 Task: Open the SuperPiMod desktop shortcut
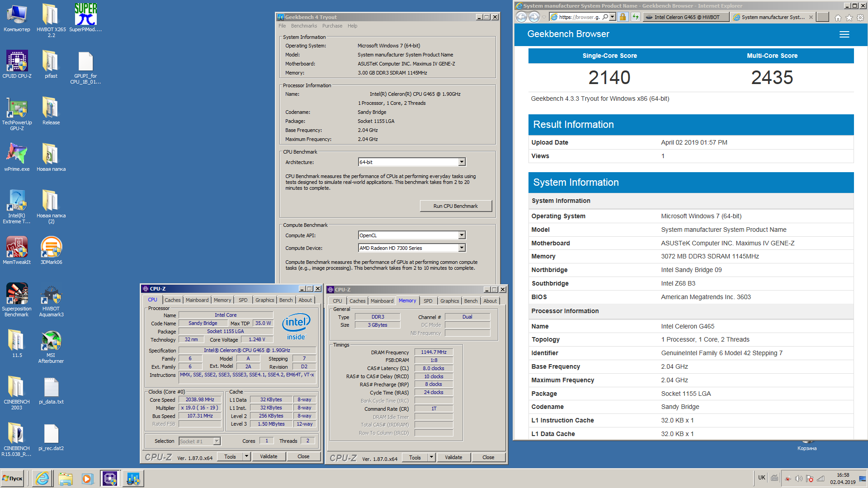pos(85,18)
